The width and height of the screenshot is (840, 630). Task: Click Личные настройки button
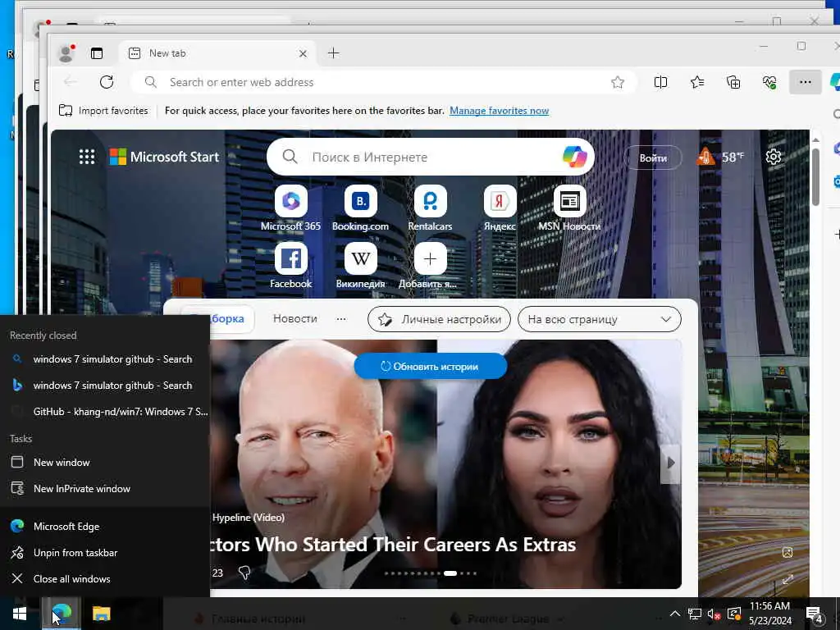[x=439, y=319]
